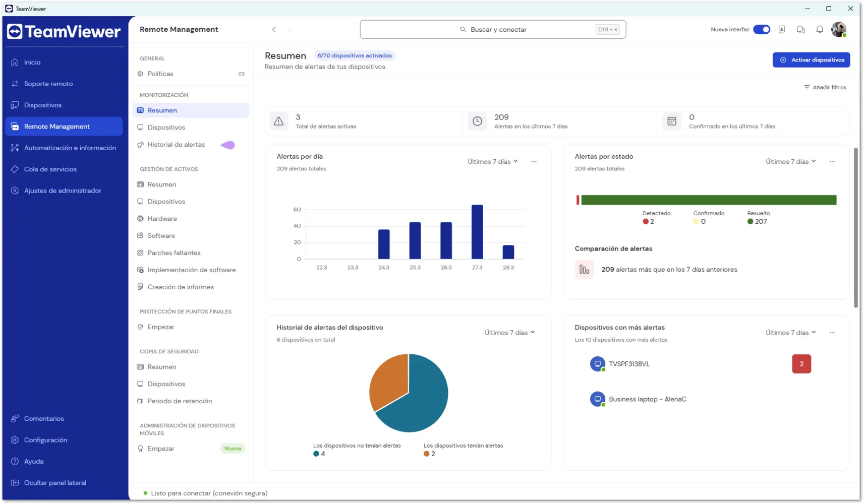Click the filter icon next to Añadir filtros

[807, 88]
